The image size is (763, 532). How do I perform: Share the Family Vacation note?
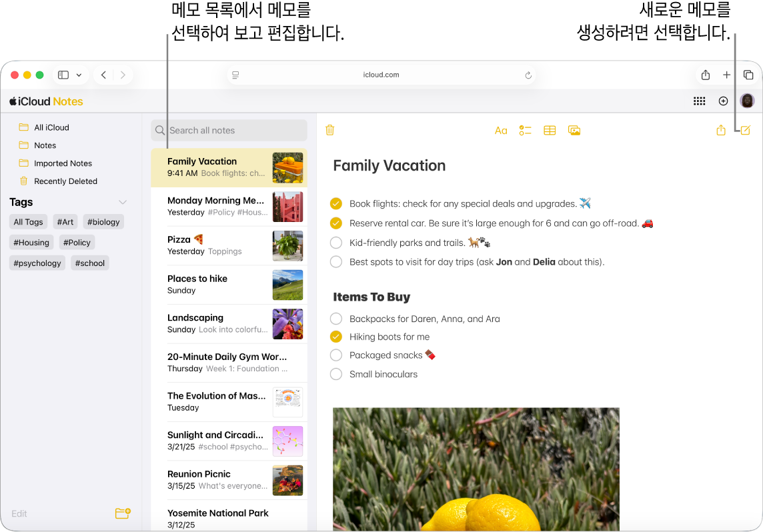click(x=721, y=130)
